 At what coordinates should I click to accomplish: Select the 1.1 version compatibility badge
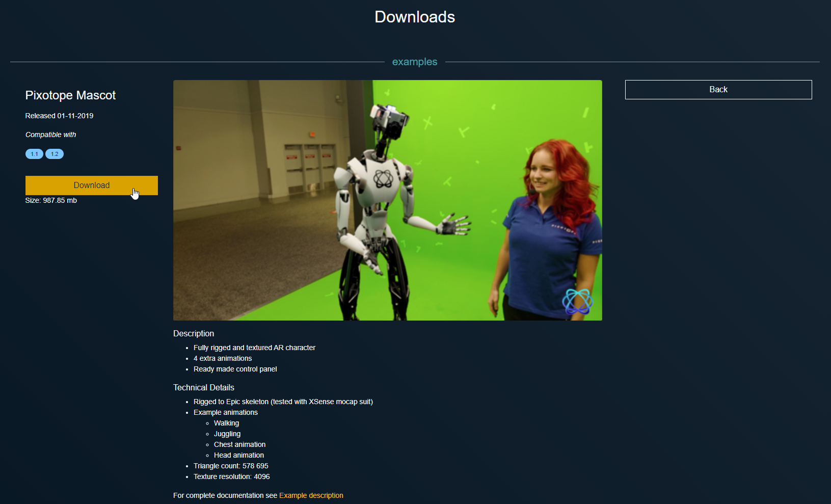pyautogui.click(x=34, y=154)
